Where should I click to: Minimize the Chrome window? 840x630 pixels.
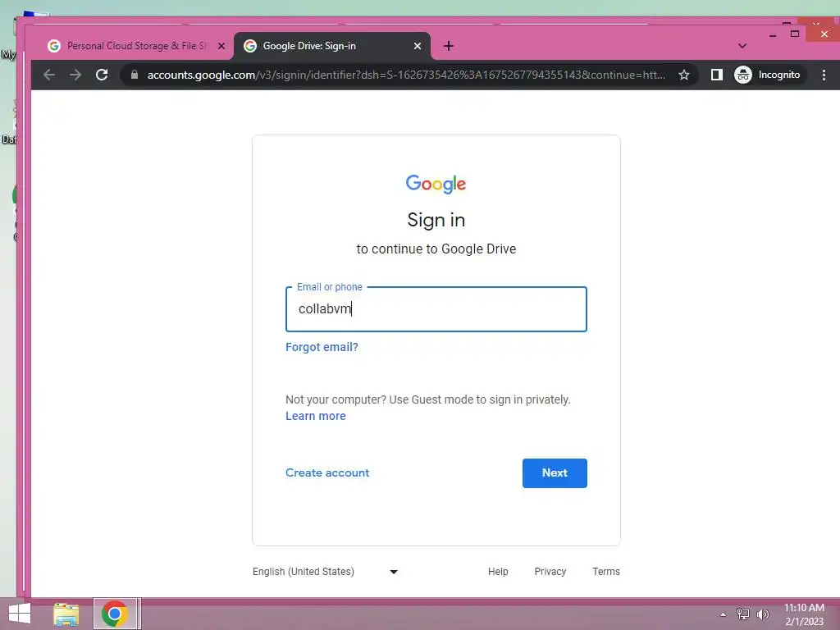(x=773, y=34)
